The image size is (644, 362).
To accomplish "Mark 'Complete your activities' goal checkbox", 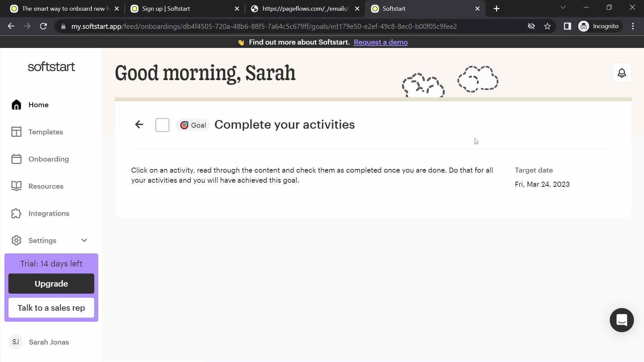I will pyautogui.click(x=162, y=125).
